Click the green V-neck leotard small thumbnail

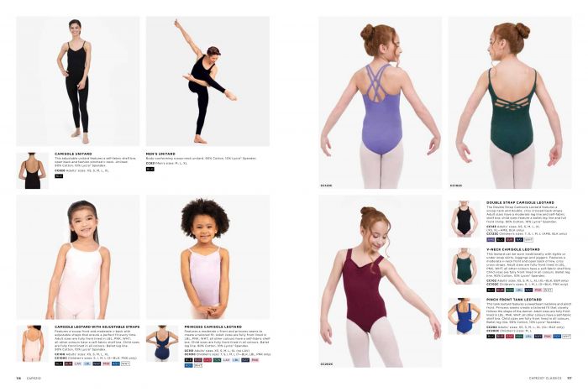tap(464, 266)
